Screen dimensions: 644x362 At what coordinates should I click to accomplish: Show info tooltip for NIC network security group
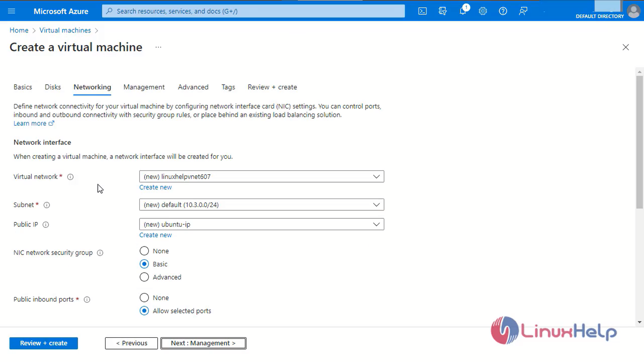[x=100, y=253]
